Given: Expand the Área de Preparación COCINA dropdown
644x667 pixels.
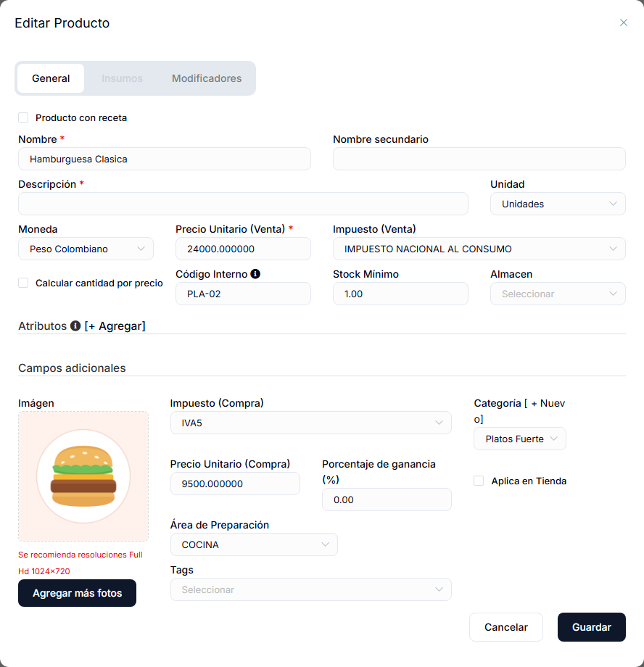Looking at the screenshot, I should (x=254, y=544).
